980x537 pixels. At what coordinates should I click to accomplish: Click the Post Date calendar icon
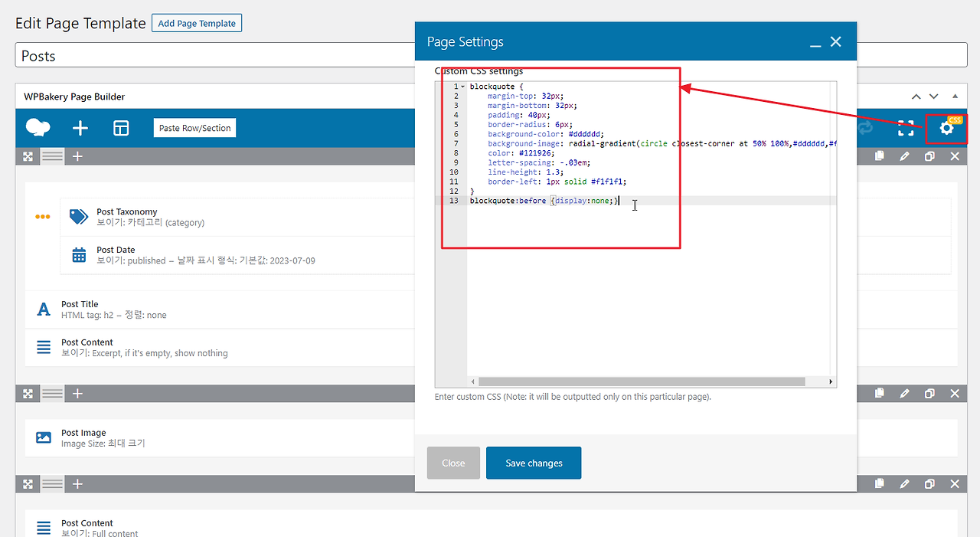click(79, 255)
